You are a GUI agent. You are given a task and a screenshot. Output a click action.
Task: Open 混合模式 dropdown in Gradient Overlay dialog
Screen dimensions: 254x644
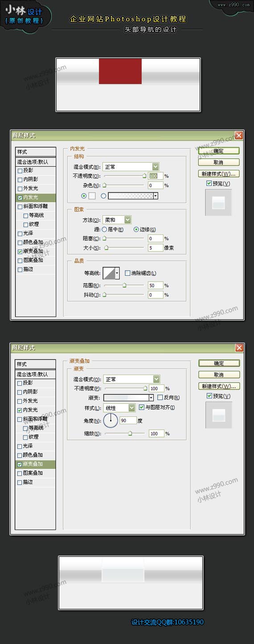[x=131, y=379]
